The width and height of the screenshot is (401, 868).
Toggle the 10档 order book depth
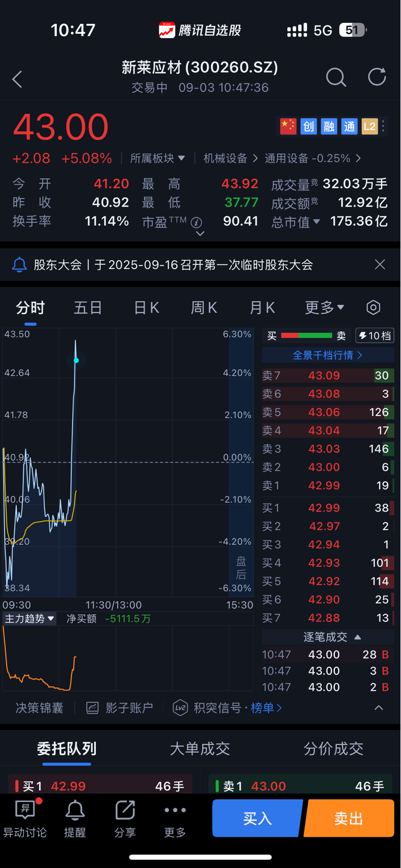tap(374, 336)
